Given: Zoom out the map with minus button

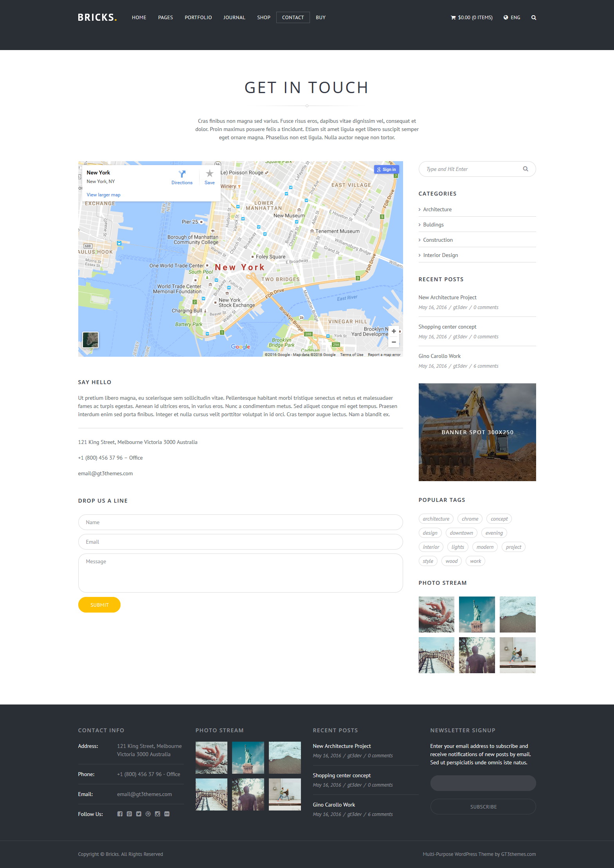Looking at the screenshot, I should tap(394, 342).
